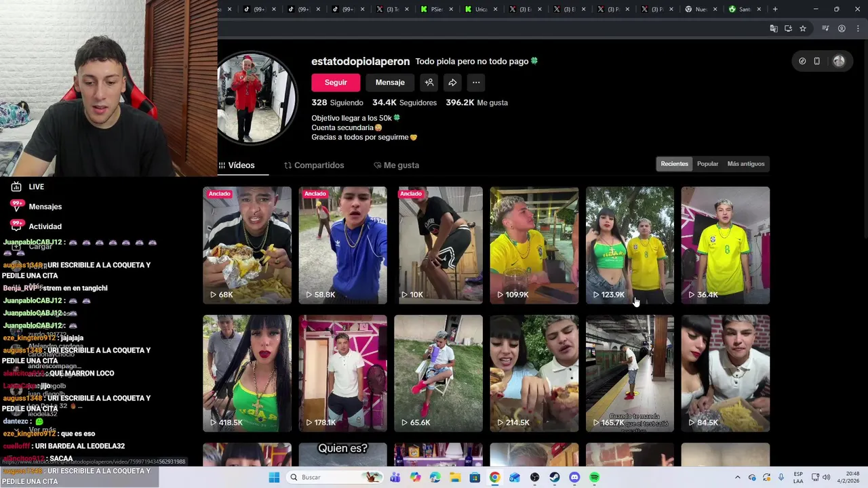The height and width of the screenshot is (488, 868).
Task: Open the video with 36.4K views
Action: (x=725, y=245)
